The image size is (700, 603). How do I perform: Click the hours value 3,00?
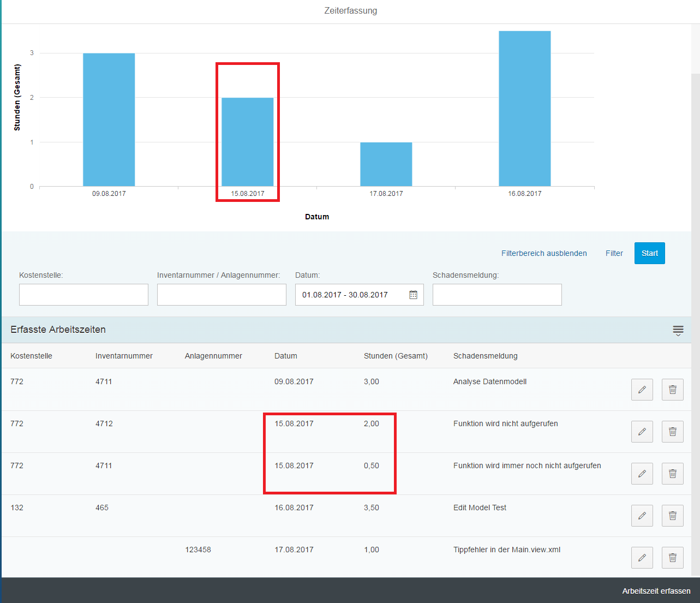[372, 381]
